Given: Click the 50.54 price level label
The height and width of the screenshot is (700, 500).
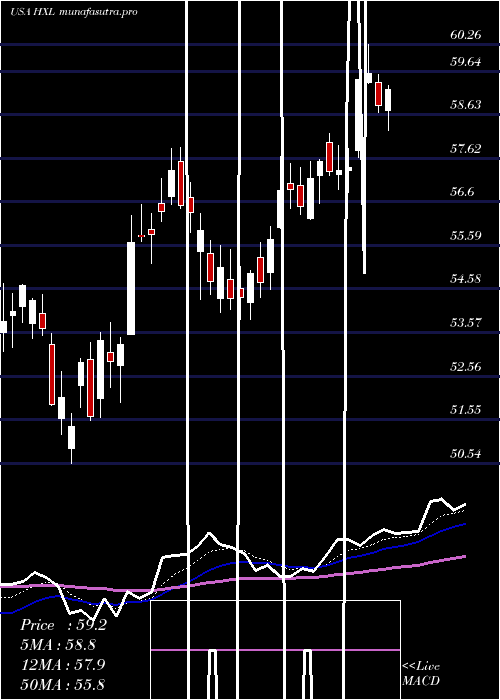Looking at the screenshot, I should 466,454.
